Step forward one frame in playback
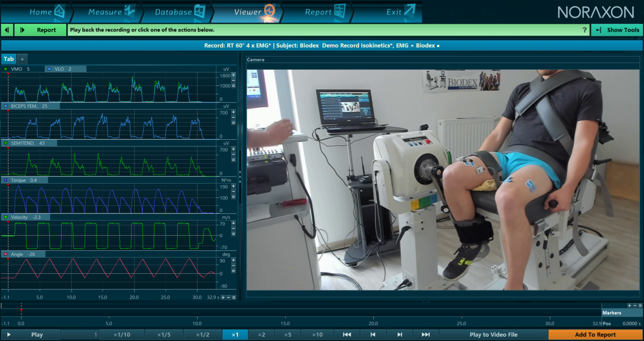The width and height of the screenshot is (644, 341). [400, 334]
